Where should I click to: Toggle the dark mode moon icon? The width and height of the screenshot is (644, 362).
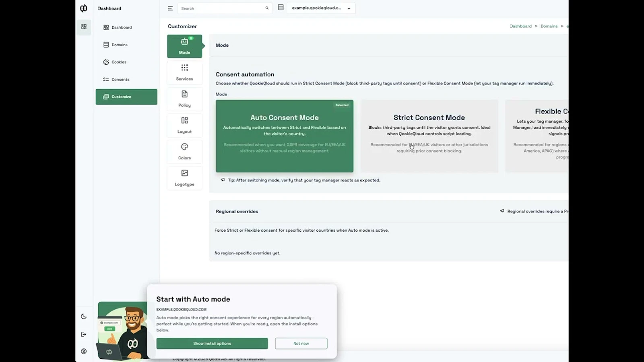click(84, 317)
